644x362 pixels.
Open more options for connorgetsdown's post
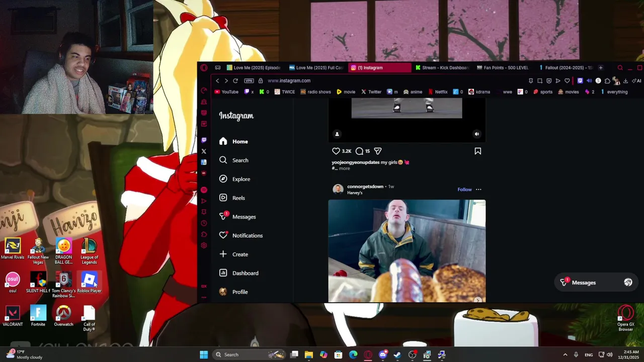coord(478,190)
